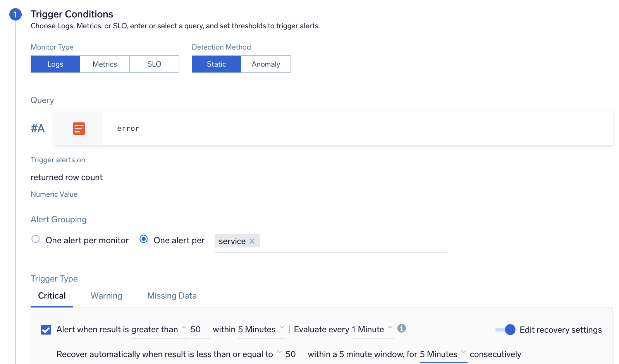Viewport: 619px width, 364px height.
Task: Open the Missing Data tab
Action: 172,296
